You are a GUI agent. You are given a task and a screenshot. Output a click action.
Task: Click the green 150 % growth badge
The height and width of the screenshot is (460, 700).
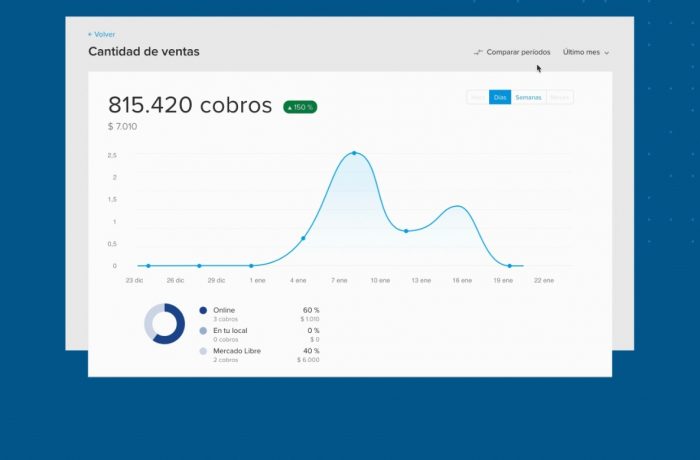tap(300, 107)
